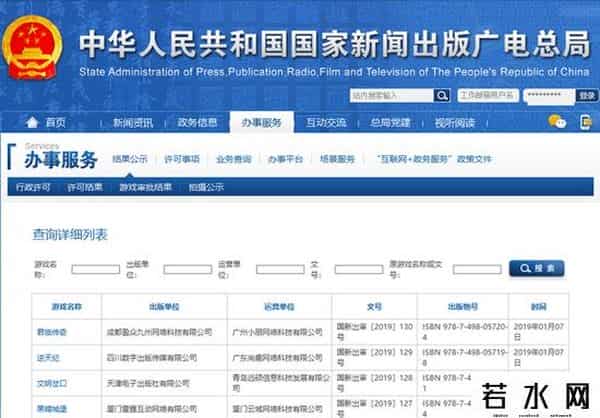600x418 pixels.
Task: Click 游戏审批结果 in the blue bar
Action: click(145, 187)
